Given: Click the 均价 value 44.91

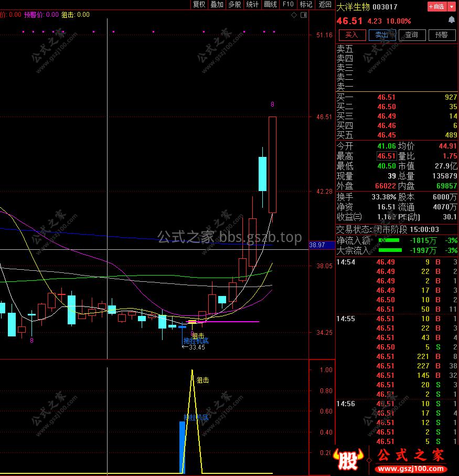Looking at the screenshot, I should pyautogui.click(x=447, y=146).
